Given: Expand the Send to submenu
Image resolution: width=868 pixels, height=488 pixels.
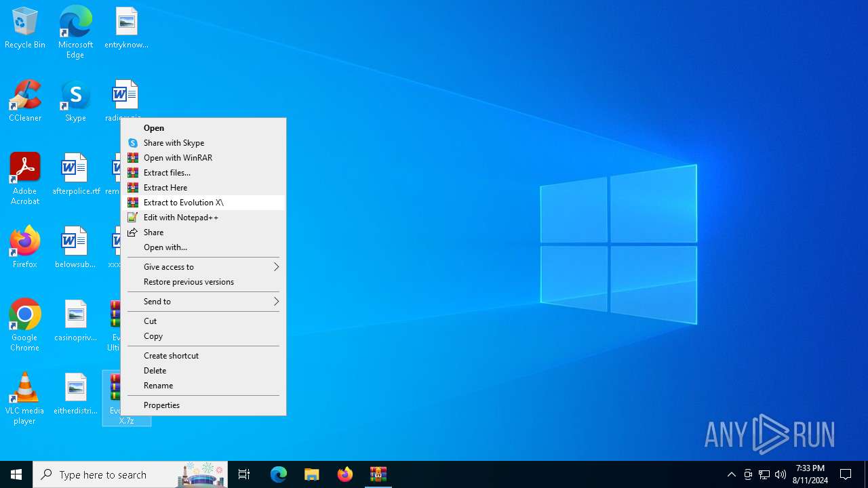Looking at the screenshot, I should pos(203,302).
